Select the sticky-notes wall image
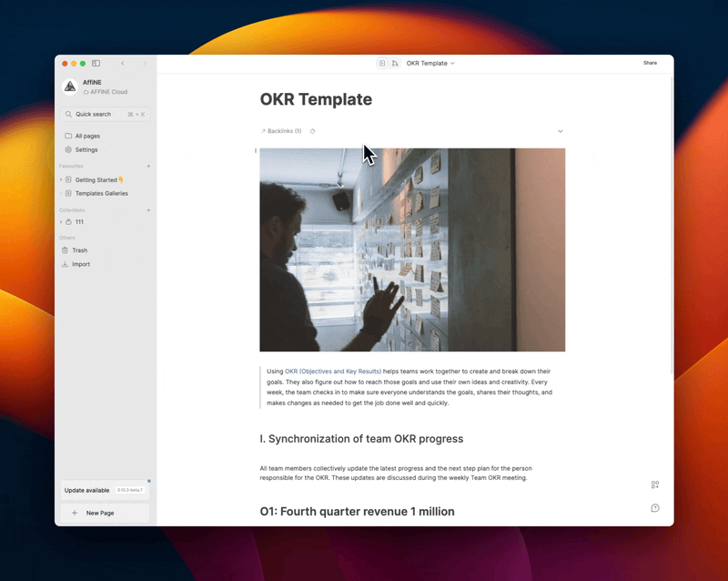Image resolution: width=728 pixels, height=581 pixels. point(412,250)
